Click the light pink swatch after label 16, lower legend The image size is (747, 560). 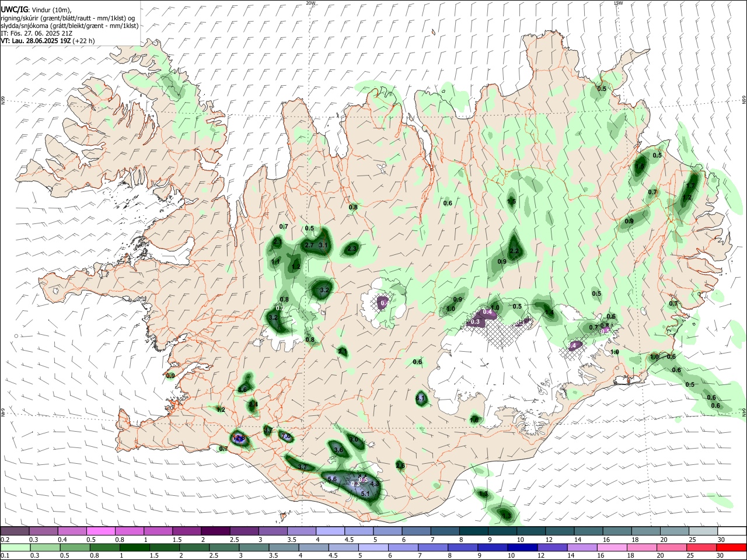click(x=612, y=547)
